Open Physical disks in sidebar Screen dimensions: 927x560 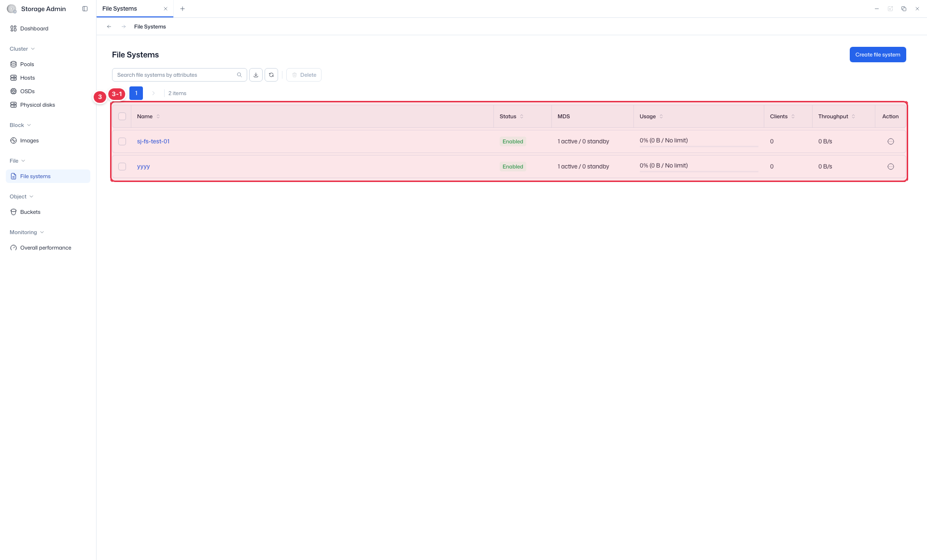pyautogui.click(x=48, y=105)
